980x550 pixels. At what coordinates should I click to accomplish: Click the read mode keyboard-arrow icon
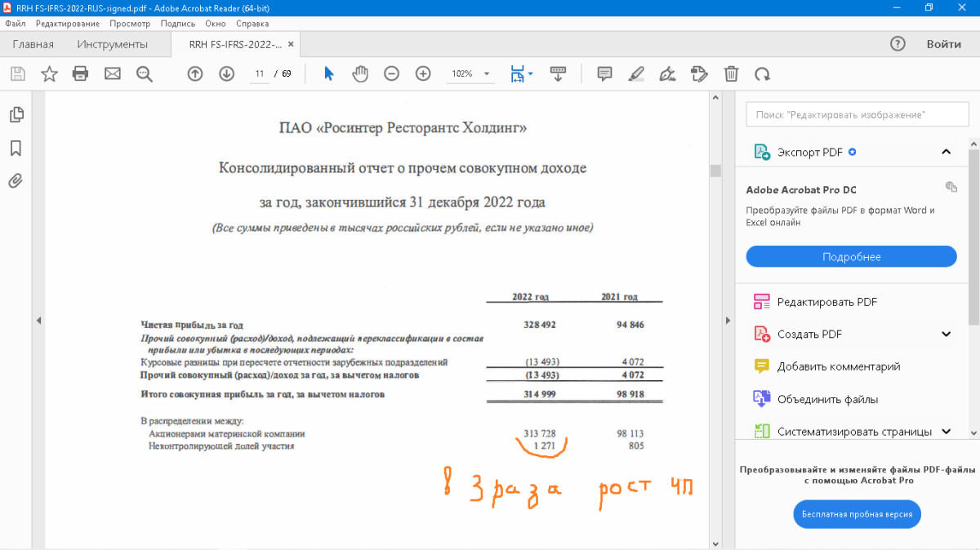tap(559, 74)
